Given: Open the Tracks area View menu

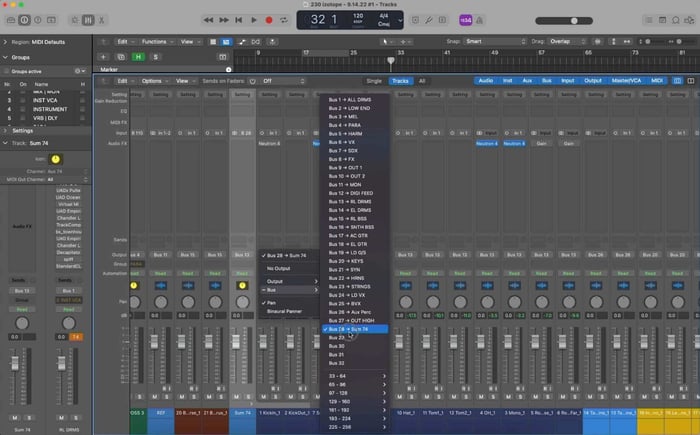Looking at the screenshot, I should [x=190, y=42].
